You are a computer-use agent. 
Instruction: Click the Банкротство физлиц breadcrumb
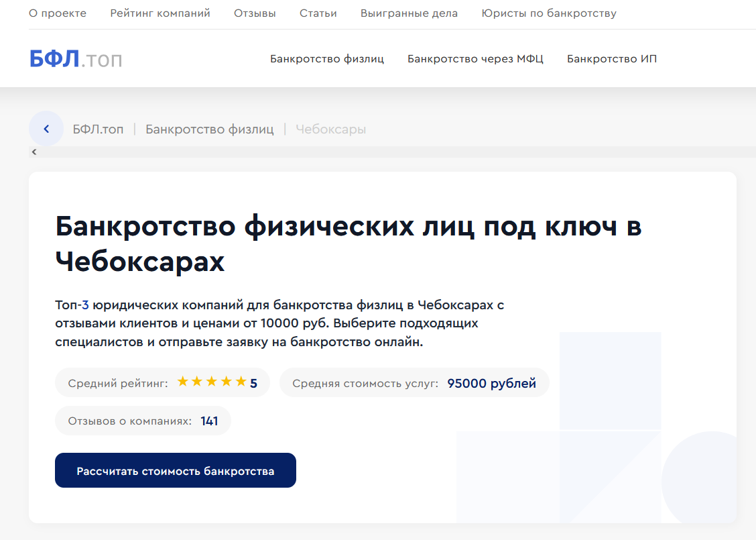tap(210, 129)
